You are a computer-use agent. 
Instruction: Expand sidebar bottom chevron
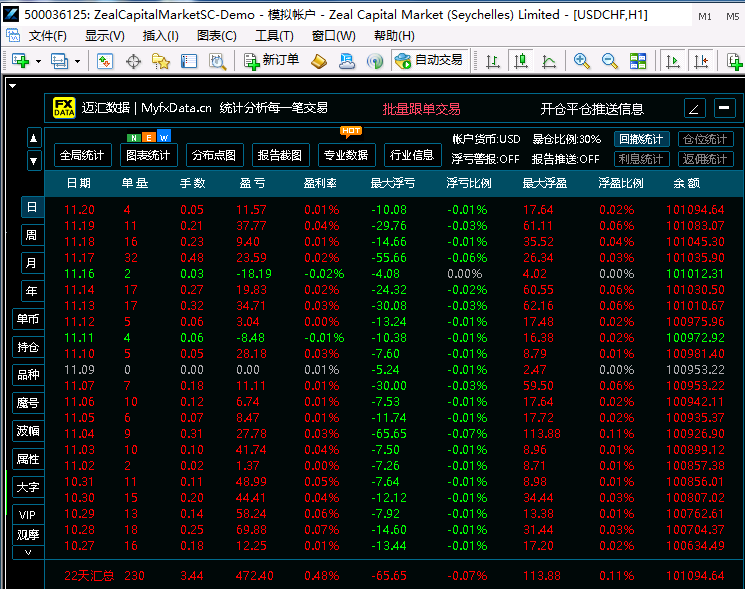click(x=28, y=552)
